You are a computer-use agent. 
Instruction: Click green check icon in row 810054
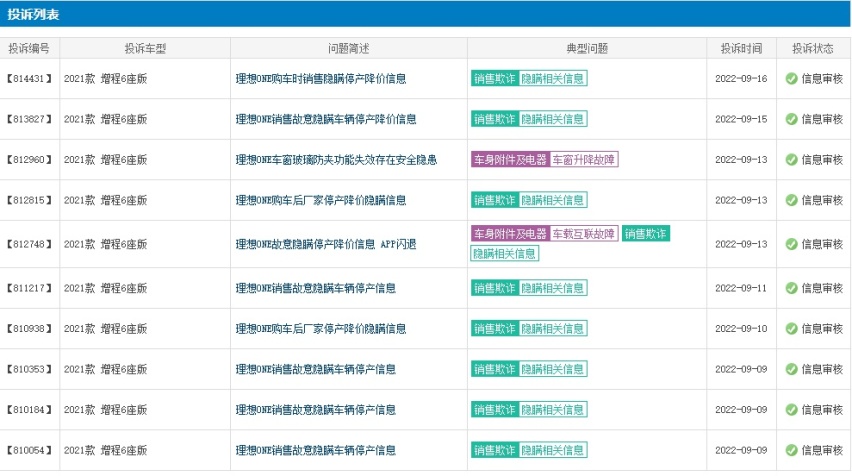[x=791, y=450]
